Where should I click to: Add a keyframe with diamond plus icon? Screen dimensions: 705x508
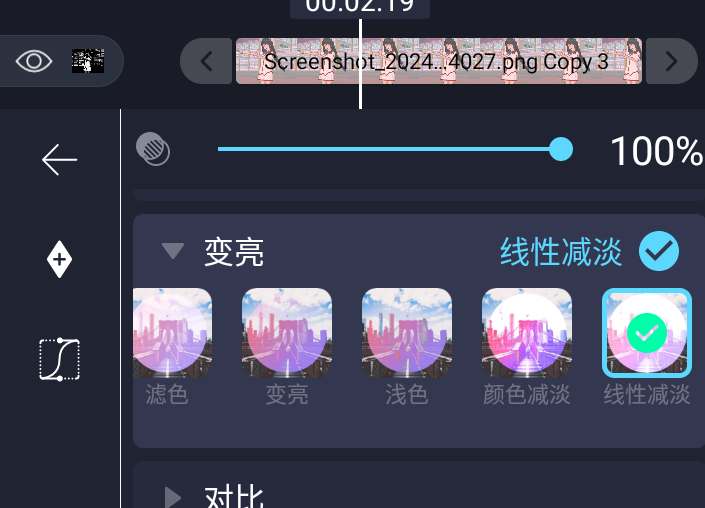click(59, 259)
